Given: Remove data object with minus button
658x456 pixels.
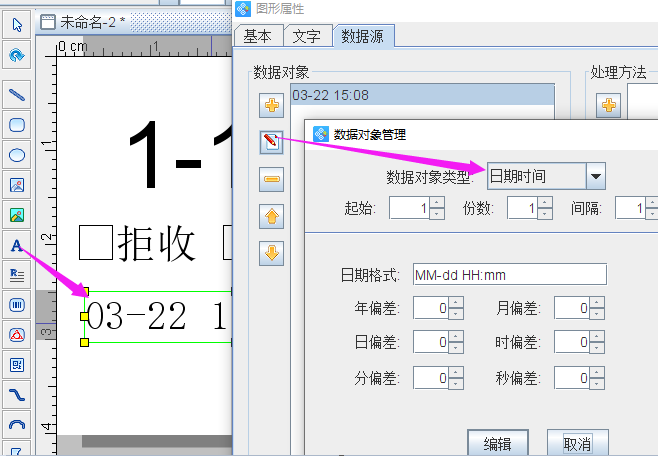Looking at the screenshot, I should pyautogui.click(x=272, y=179).
